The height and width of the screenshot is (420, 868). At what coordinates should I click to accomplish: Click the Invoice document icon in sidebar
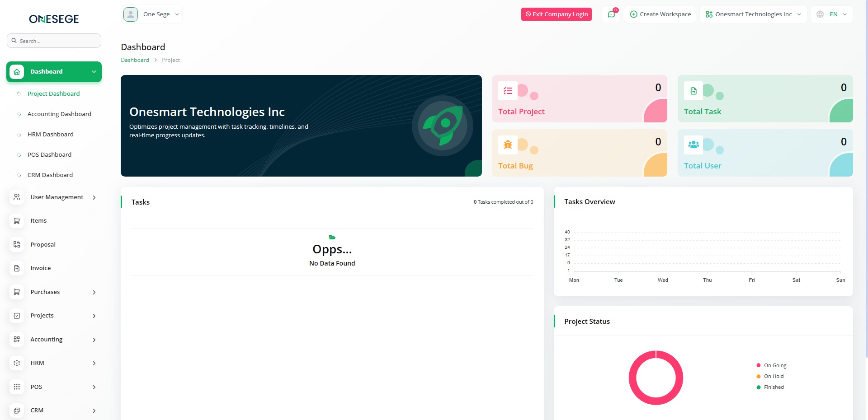click(17, 268)
